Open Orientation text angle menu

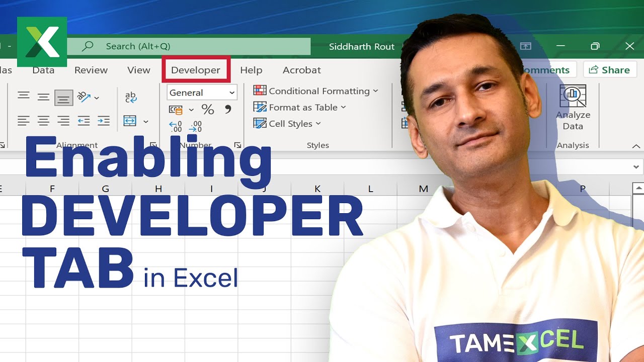coord(88,97)
